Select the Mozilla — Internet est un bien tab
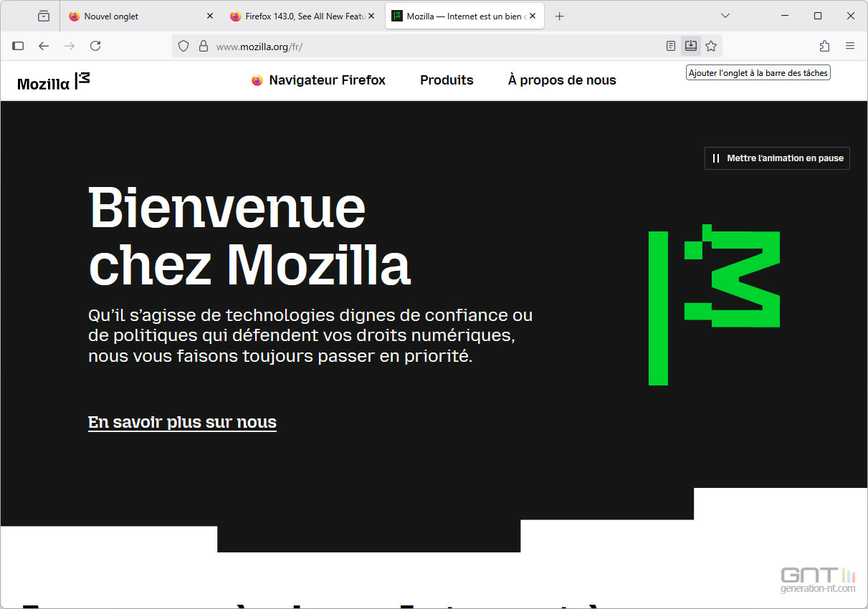Screen dimensions: 868x609 pyautogui.click(x=464, y=16)
